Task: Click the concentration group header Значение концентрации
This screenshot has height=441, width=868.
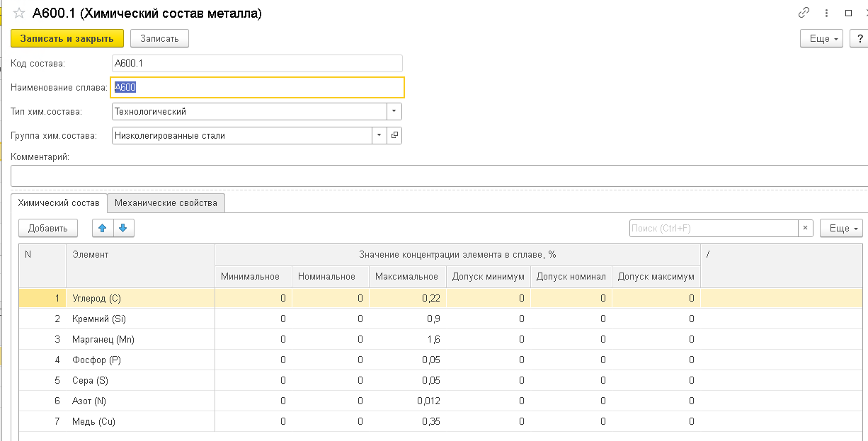Action: click(457, 255)
